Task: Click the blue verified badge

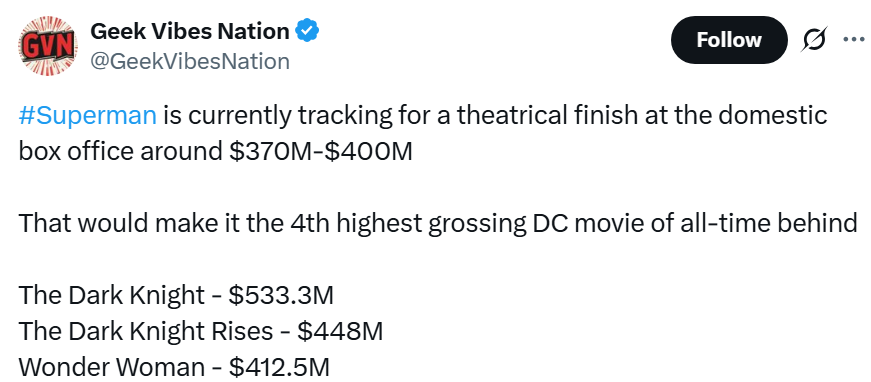Action: click(x=306, y=31)
